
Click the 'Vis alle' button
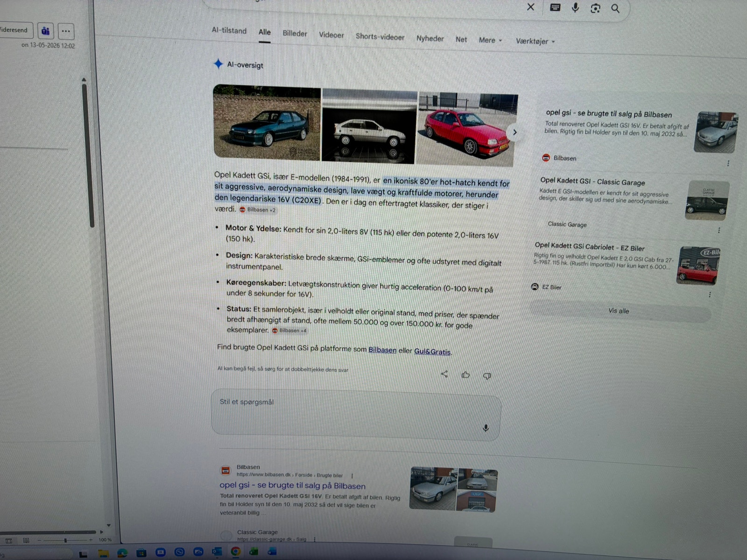pos(619,311)
